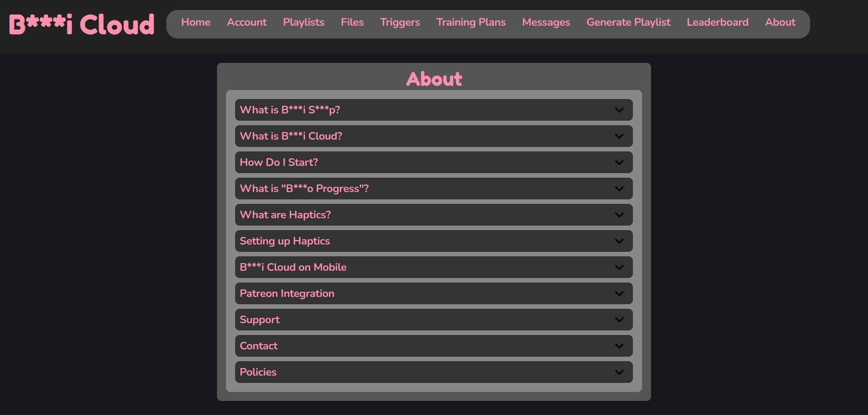
Task: Click the chevron on 'What is B***i S***p?' row
Action: [619, 110]
